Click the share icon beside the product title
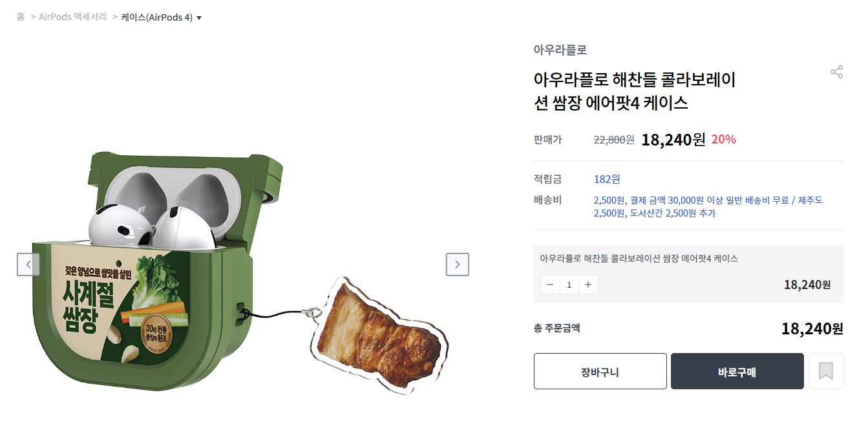Viewport: 868px width, 430px height. pos(836,72)
